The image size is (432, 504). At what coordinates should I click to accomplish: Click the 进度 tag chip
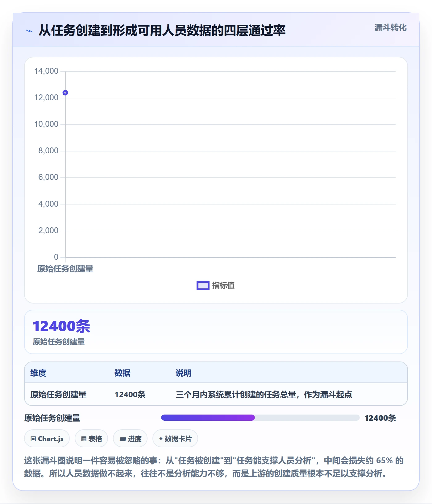[x=130, y=439]
